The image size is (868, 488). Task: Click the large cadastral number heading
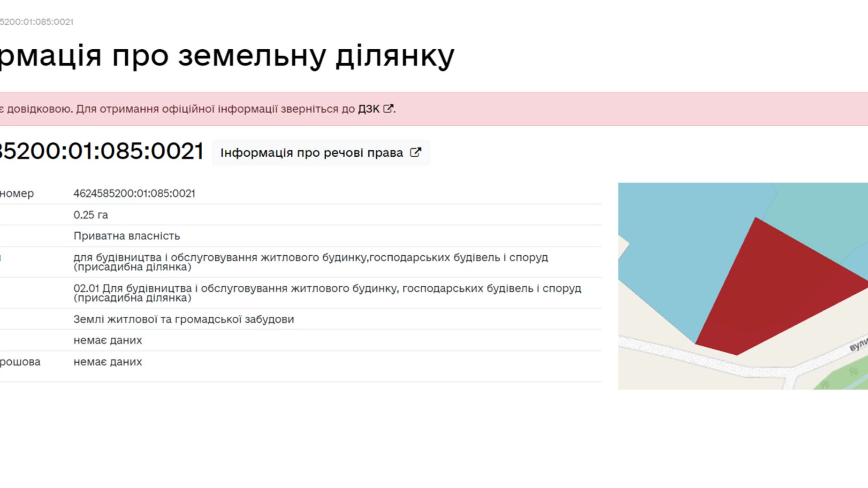pos(102,151)
